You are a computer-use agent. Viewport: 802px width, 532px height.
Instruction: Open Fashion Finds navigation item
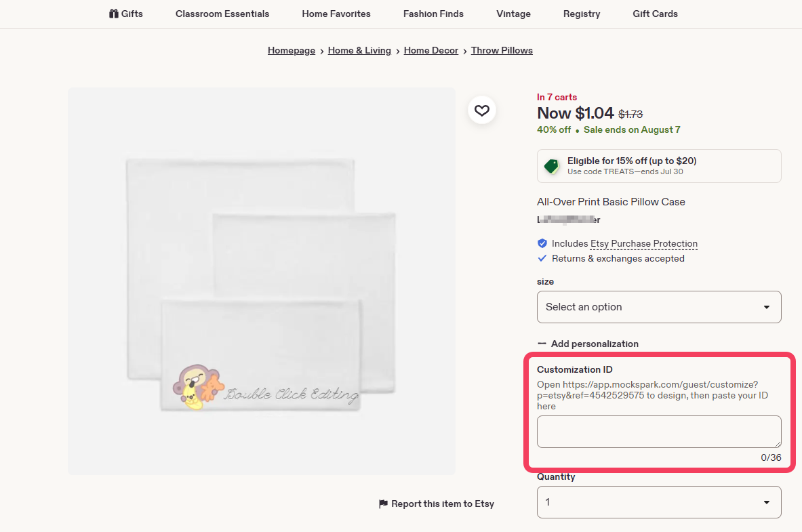click(433, 14)
